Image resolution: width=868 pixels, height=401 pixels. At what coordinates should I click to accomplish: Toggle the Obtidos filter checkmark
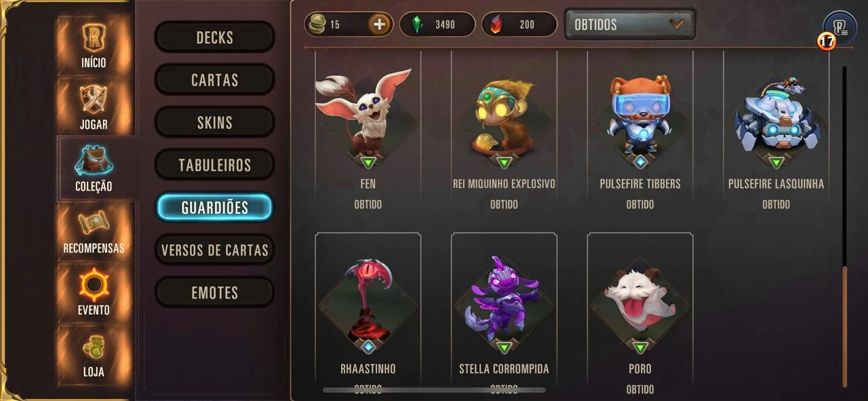[x=676, y=24]
